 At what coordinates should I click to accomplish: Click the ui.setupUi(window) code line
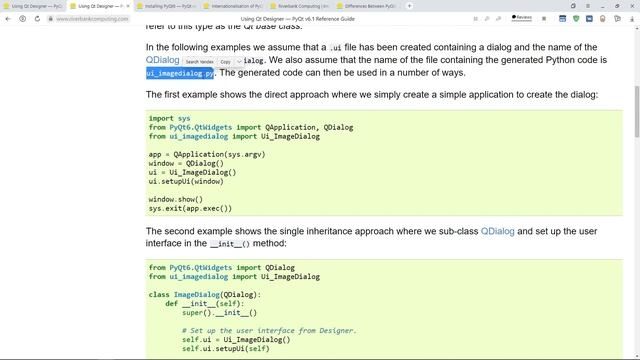[x=186, y=181]
